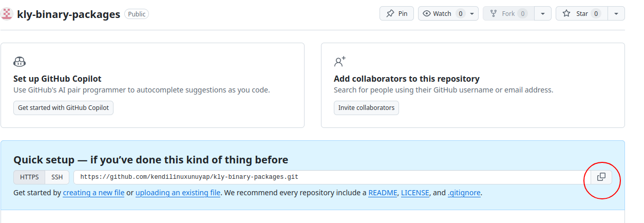Get started with GitHub Copilot
The width and height of the screenshot is (644, 223).
pyautogui.click(x=63, y=108)
